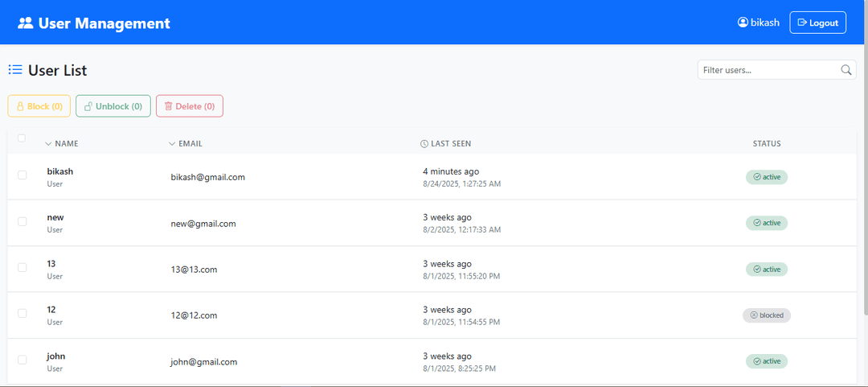
Task: Click the name 13 in the list
Action: 51,263
